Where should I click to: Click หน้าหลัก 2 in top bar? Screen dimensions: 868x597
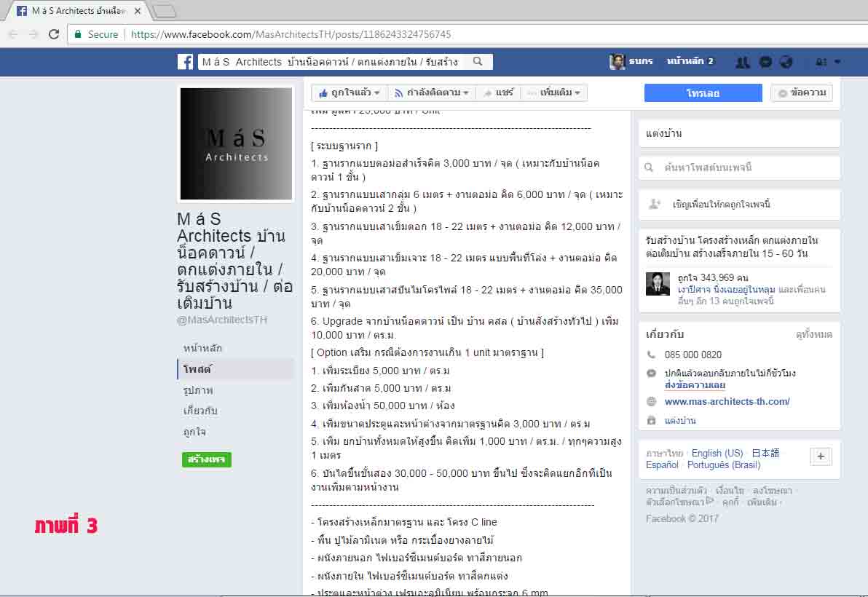[690, 61]
